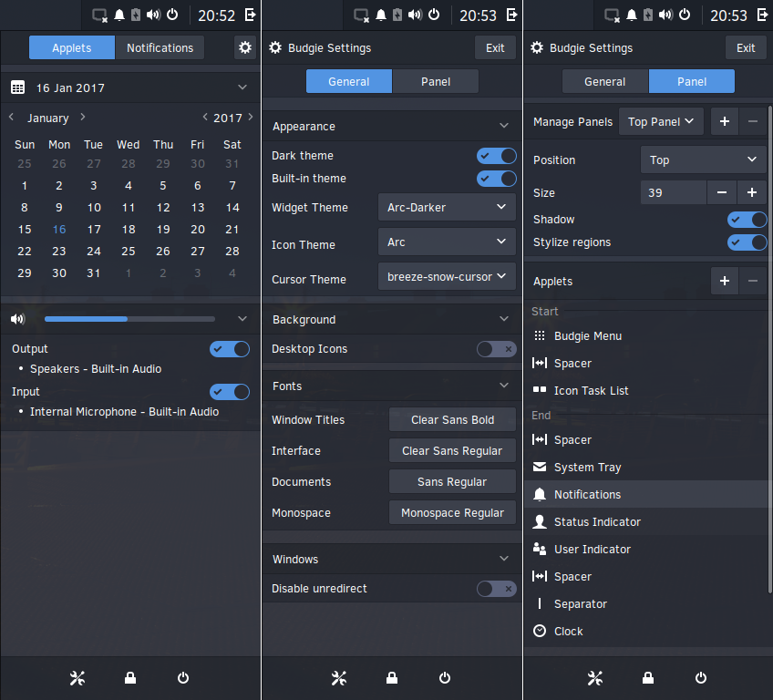Click power icon in right top bar
The height and width of the screenshot is (700, 773).
(685, 15)
